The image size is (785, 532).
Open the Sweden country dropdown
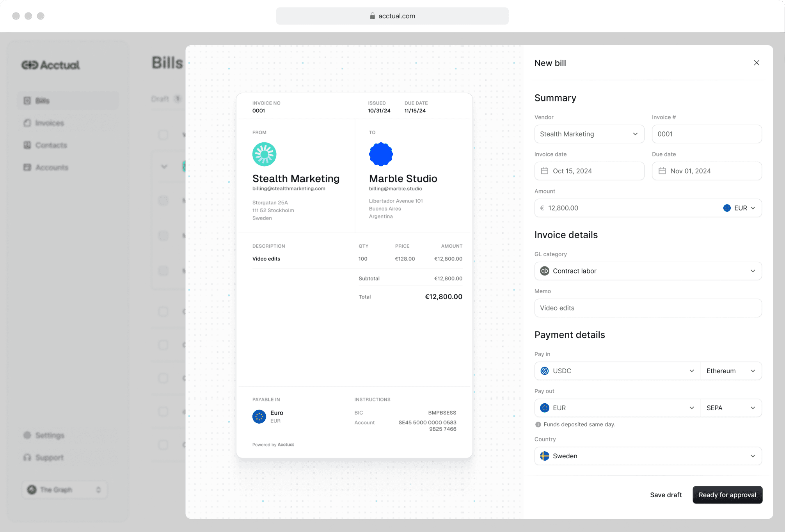[648, 456]
